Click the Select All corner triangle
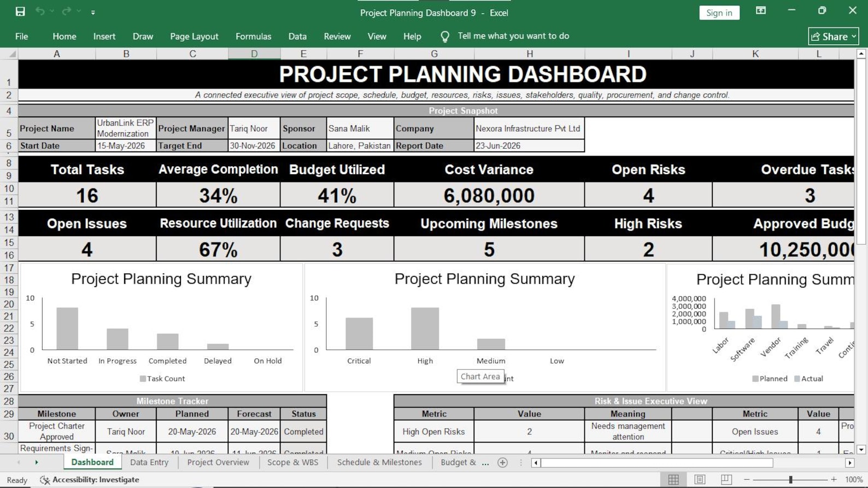Image resolution: width=868 pixels, height=488 pixels. point(12,54)
